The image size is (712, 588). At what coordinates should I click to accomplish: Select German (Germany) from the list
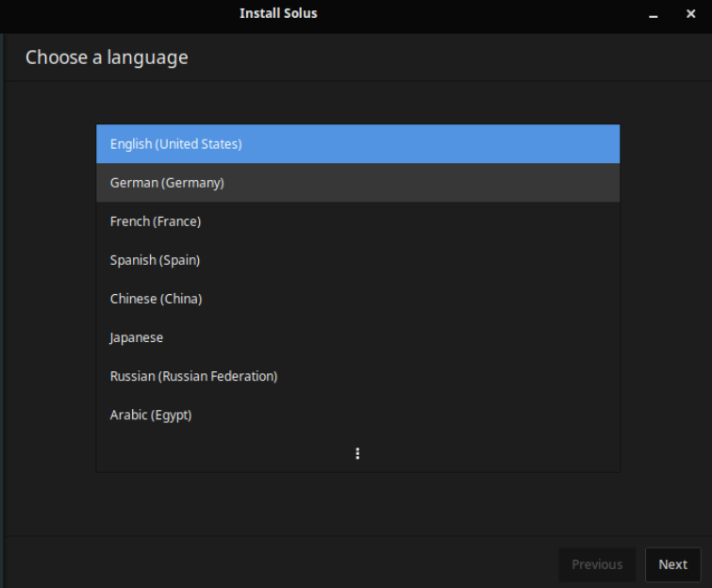(357, 183)
